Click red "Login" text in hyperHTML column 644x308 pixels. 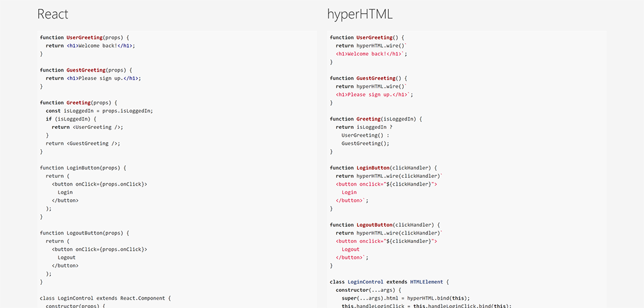pos(349,192)
